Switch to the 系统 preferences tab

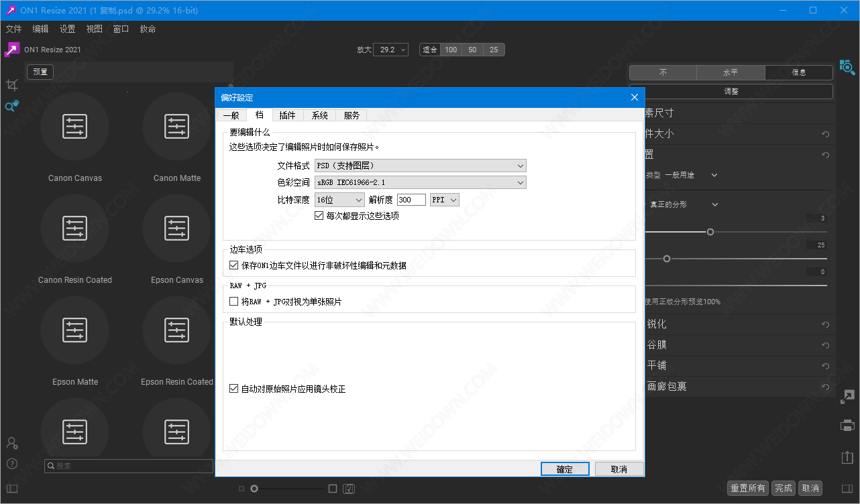319,115
